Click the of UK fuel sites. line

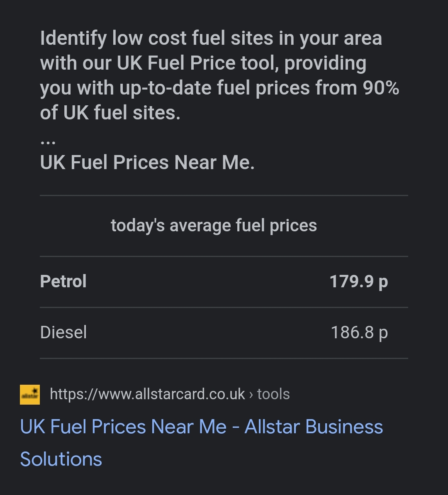(x=110, y=113)
